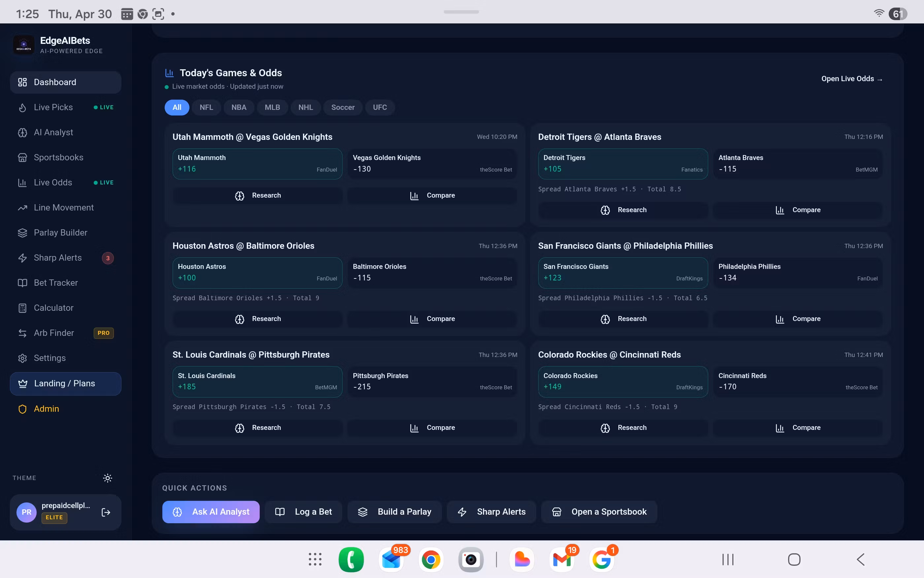924x578 pixels.
Task: Select St. Louis Cardinals +185 odds
Action: tap(257, 382)
